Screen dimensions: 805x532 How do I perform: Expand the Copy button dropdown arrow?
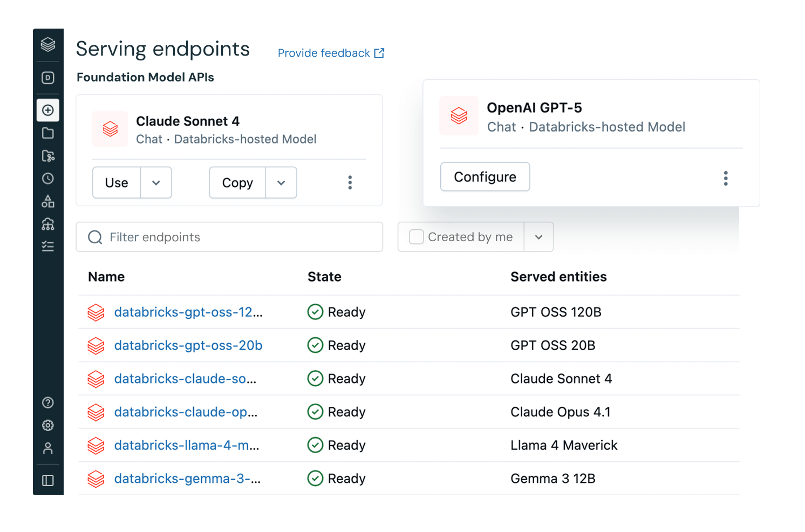click(281, 183)
